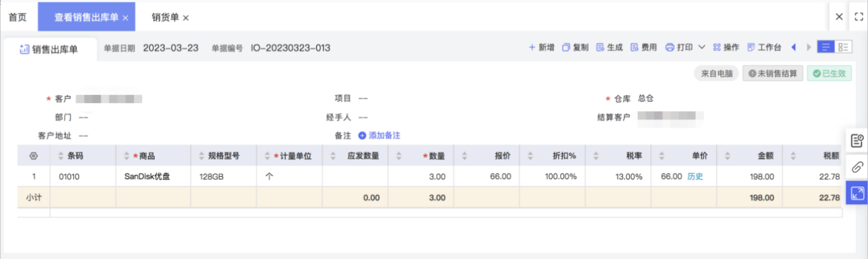
Task: Click the 添加备注 link
Action: (x=380, y=135)
